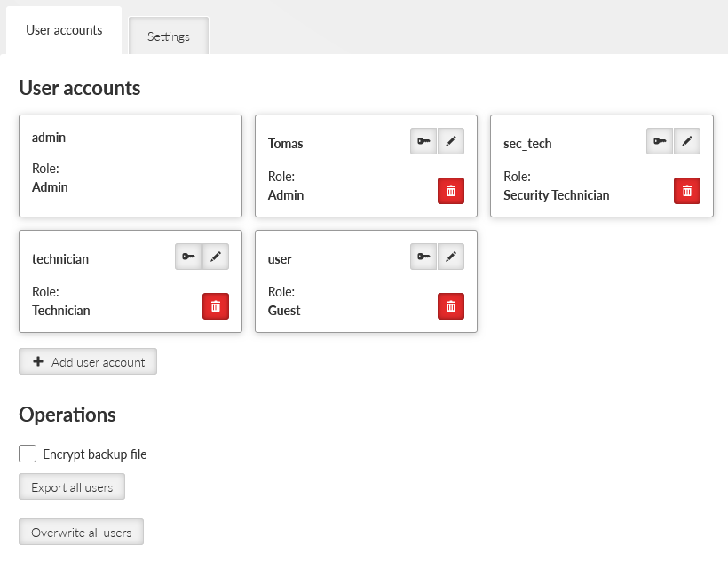Change password key icon for sec_tech

coord(660,141)
